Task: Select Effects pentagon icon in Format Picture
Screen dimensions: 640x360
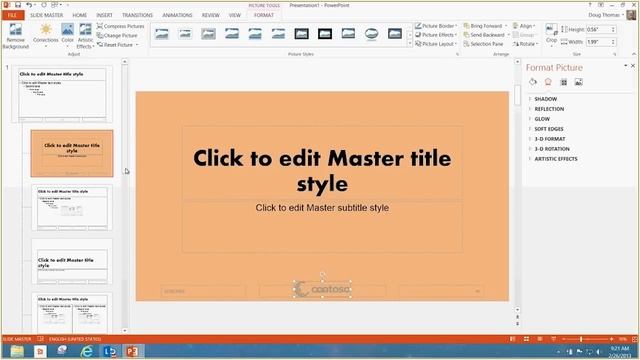Action: [548, 82]
